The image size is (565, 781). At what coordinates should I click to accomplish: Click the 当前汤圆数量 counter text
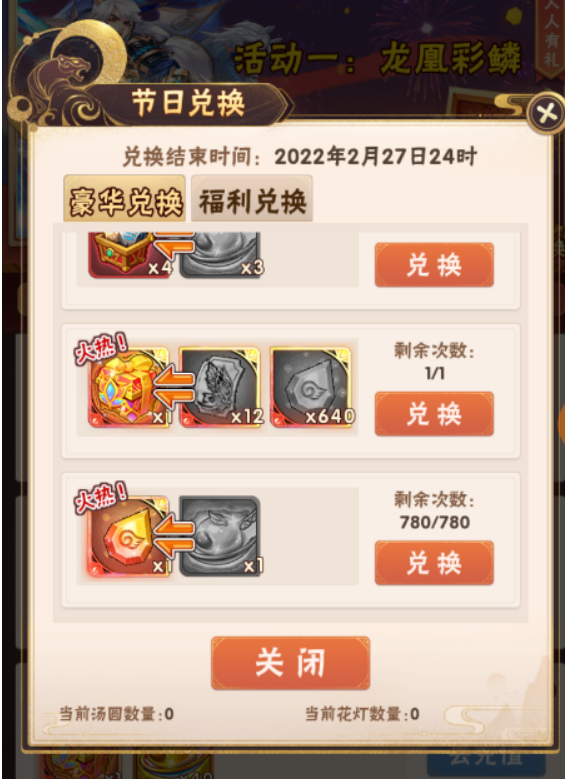point(117,714)
